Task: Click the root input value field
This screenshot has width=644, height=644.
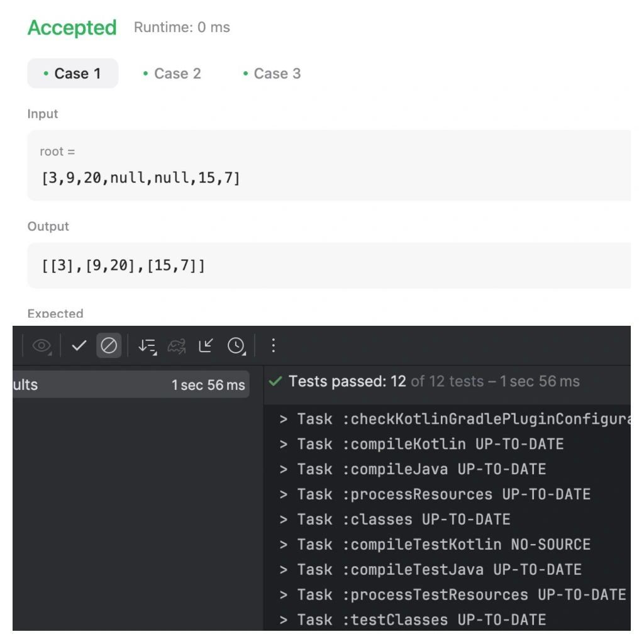Action: pyautogui.click(x=328, y=165)
